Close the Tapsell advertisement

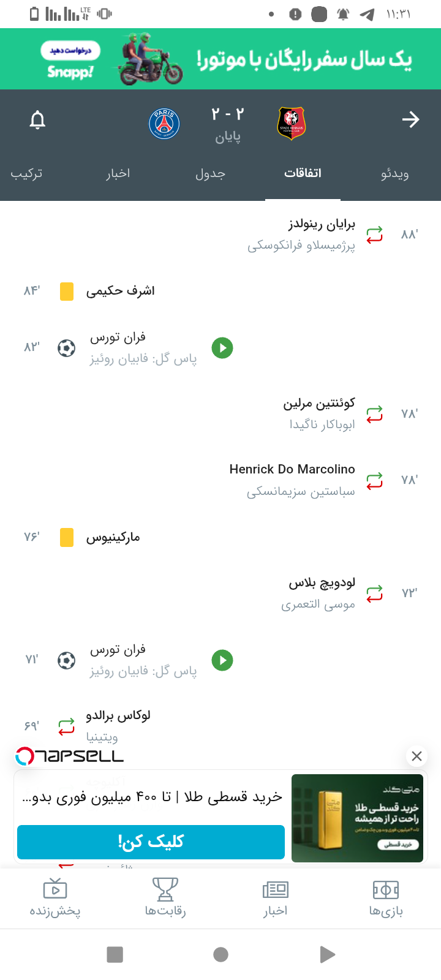[417, 756]
